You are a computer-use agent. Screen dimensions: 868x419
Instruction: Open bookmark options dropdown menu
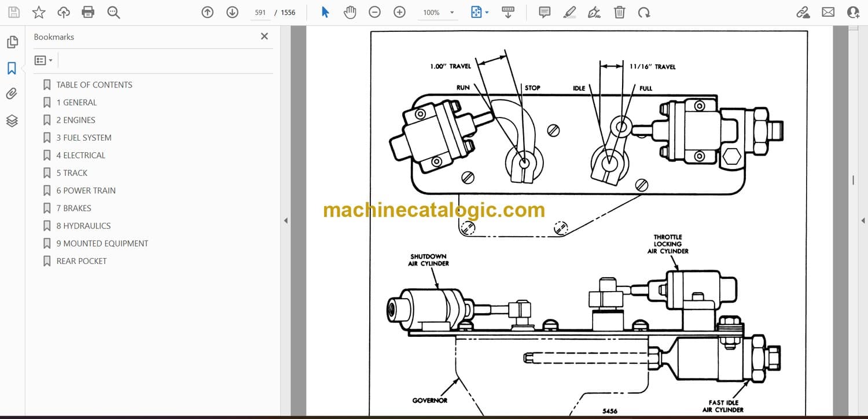tap(43, 60)
